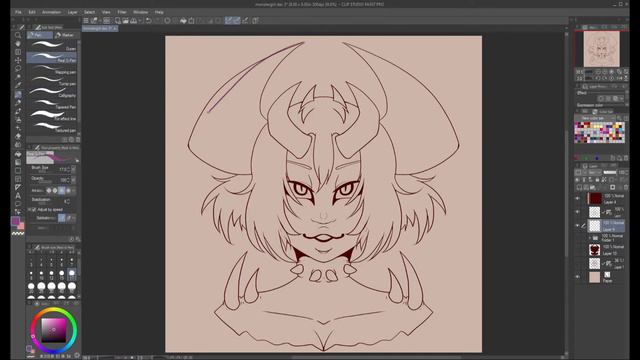The image size is (640, 360).
Task: Open opacity dynamics button
Action: (73, 180)
